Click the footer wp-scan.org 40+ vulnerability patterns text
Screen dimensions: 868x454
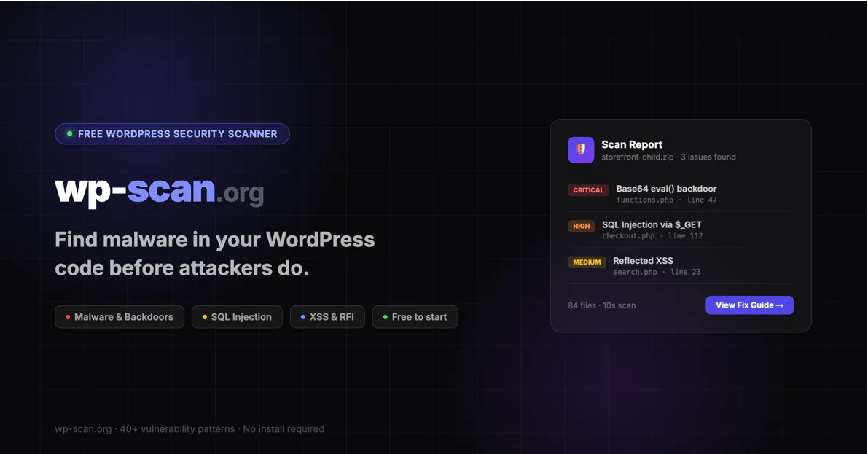coord(189,429)
